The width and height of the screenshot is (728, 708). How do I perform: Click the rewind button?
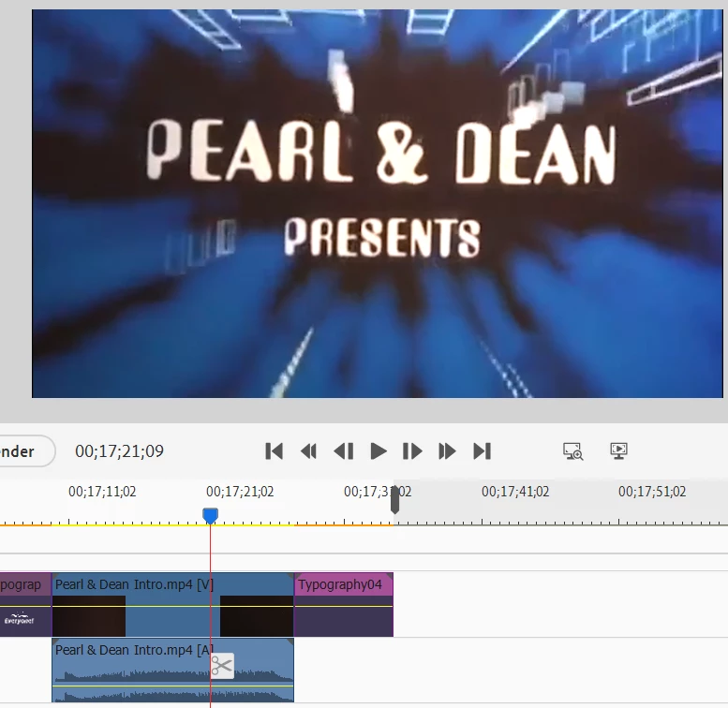[x=308, y=451]
